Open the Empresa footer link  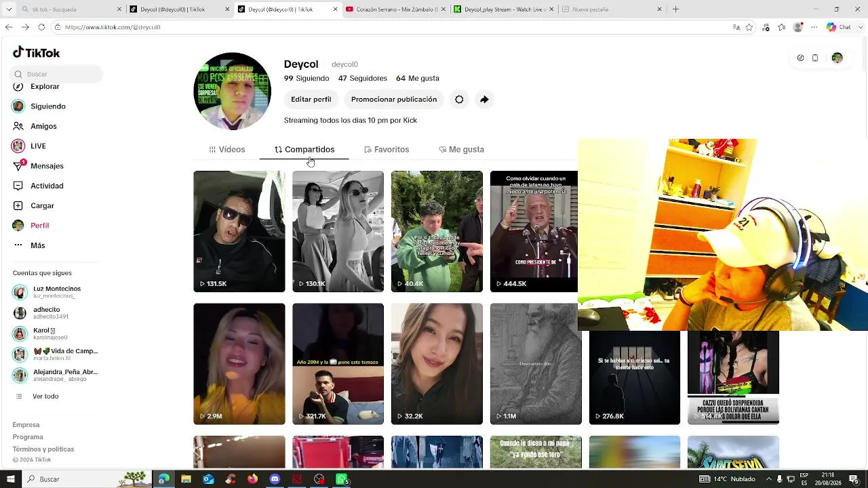tap(26, 425)
